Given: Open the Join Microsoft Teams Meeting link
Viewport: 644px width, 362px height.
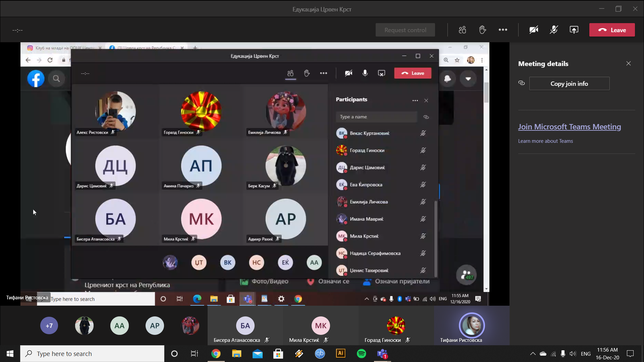Looking at the screenshot, I should (x=569, y=127).
